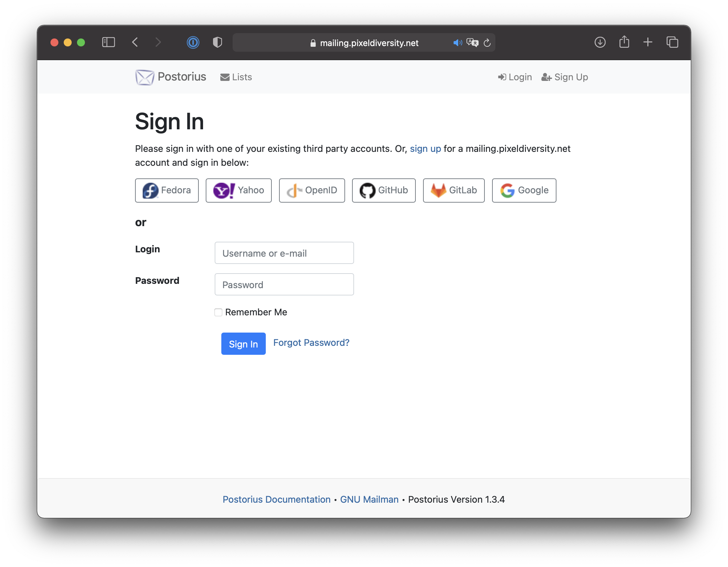Open the Lists menu item
This screenshot has width=728, height=567.
pos(236,77)
